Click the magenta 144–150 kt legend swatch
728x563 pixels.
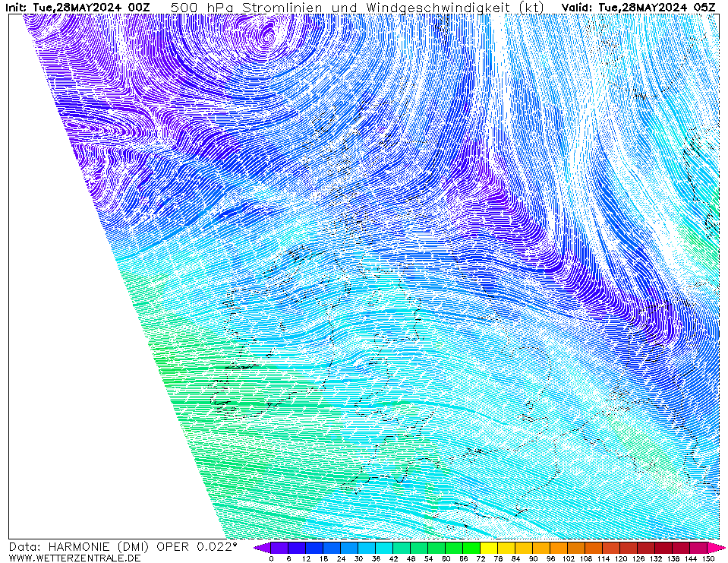(698, 548)
